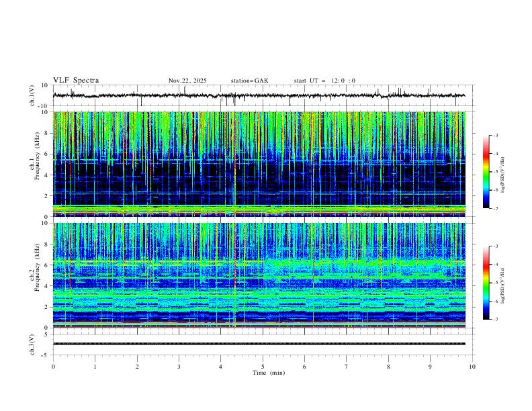Click the 'ch.3(V)' axis label
Viewport: 532px width, 411px height.
[x=32, y=345]
